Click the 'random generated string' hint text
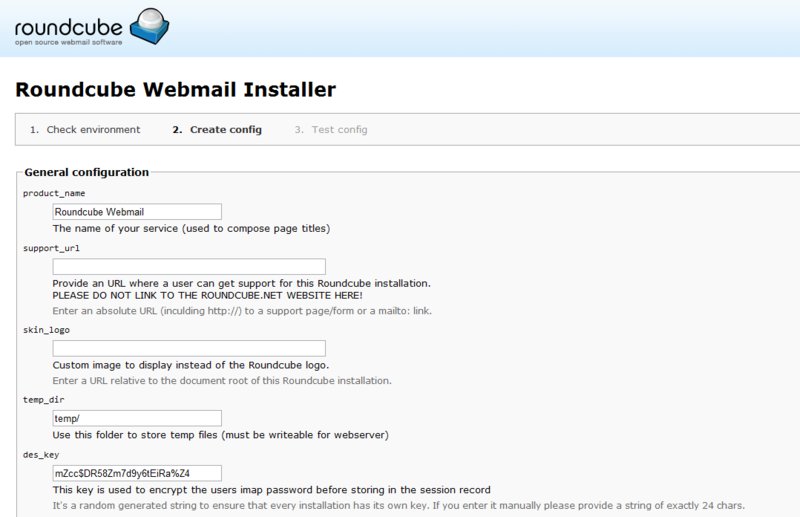The width and height of the screenshot is (800, 517). point(398,505)
